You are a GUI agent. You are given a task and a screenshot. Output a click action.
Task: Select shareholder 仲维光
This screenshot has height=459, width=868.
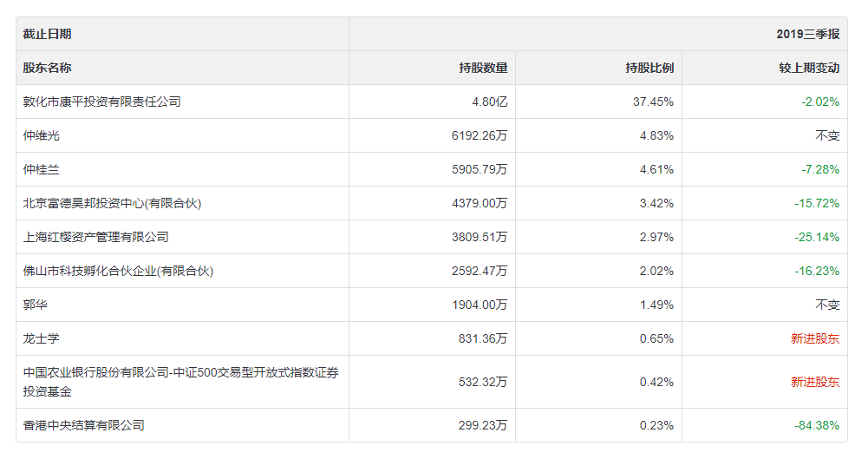[x=42, y=135]
